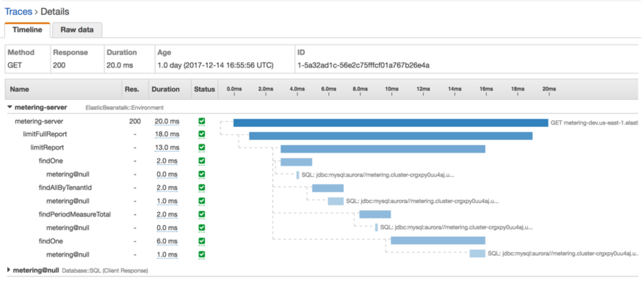
Task: Click the Duration column header in the table
Action: coord(166,89)
